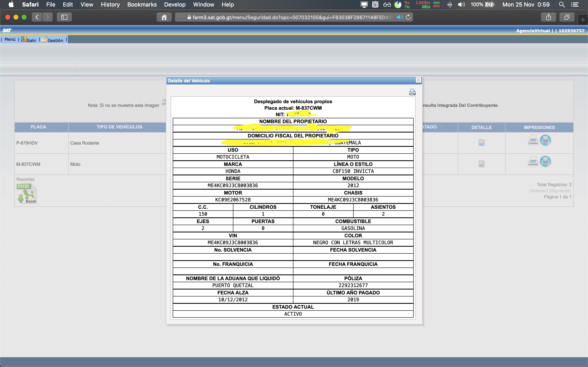Close the Detalle del Vehículo dialog

[x=418, y=80]
